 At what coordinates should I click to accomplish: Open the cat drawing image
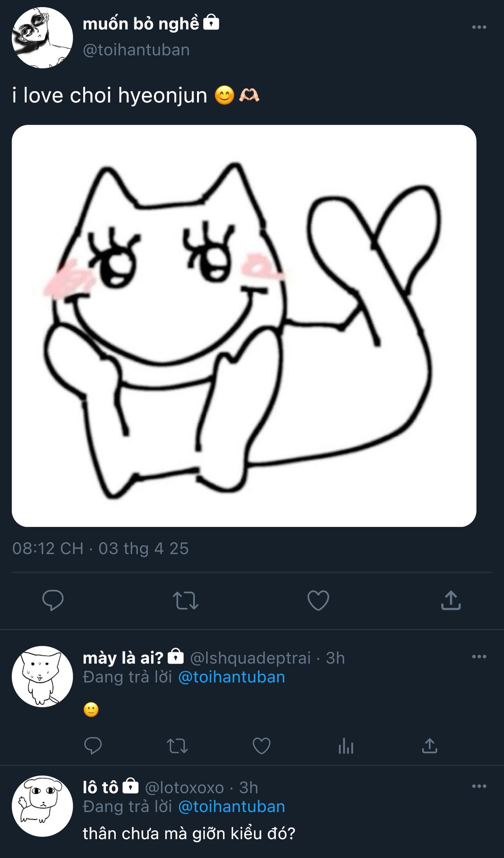(244, 325)
